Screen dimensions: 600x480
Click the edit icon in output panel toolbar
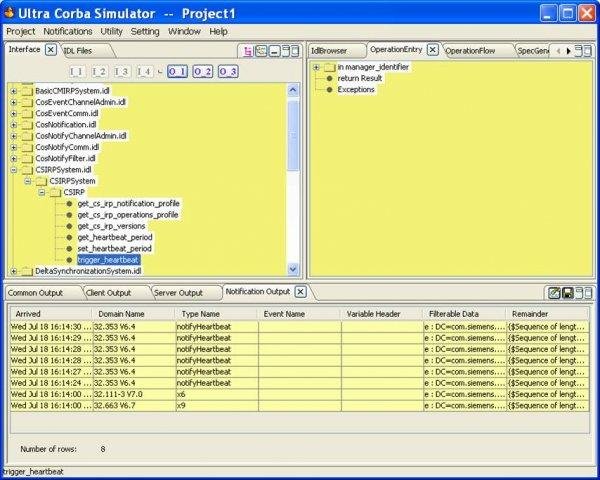click(x=553, y=293)
